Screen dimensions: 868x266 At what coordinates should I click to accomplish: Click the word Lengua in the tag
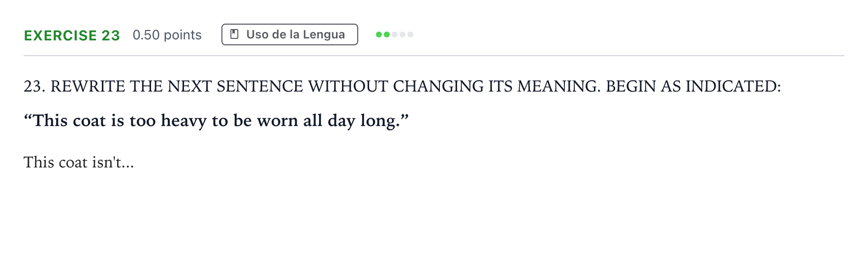324,34
